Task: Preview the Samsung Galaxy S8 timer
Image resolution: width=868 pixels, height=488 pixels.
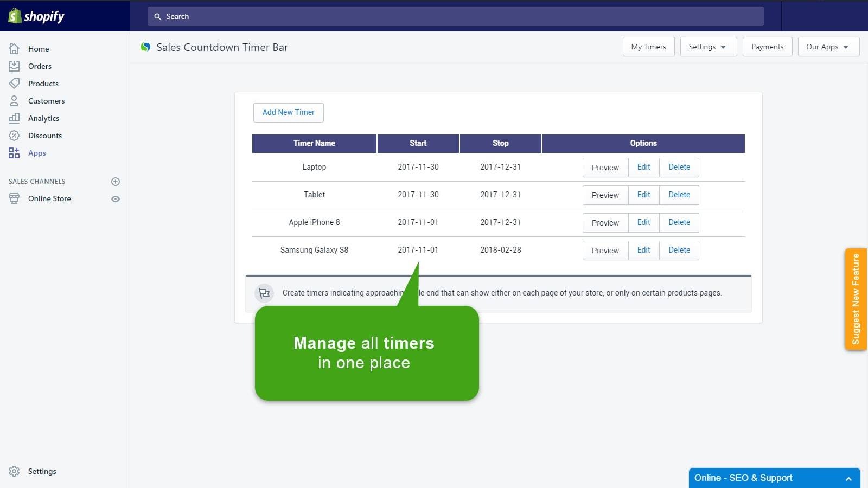Action: coord(605,251)
